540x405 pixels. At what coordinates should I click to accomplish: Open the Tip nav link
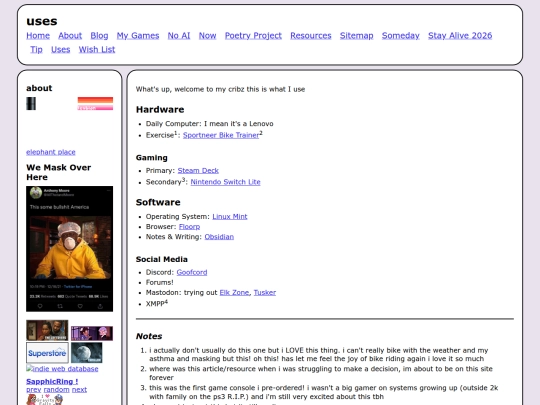click(36, 50)
